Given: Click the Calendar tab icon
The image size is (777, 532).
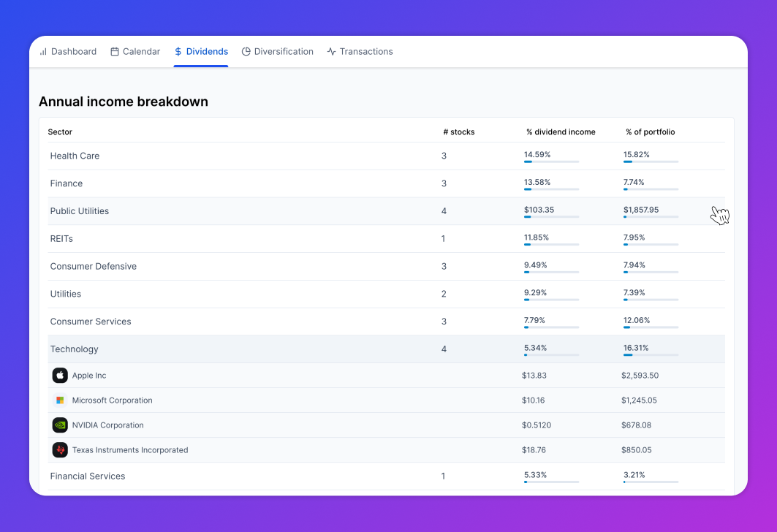Looking at the screenshot, I should point(115,51).
